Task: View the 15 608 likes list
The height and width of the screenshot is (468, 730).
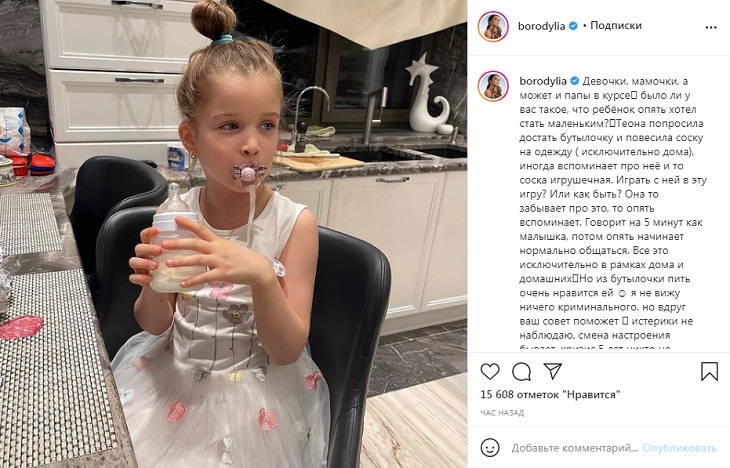Action: [x=550, y=394]
